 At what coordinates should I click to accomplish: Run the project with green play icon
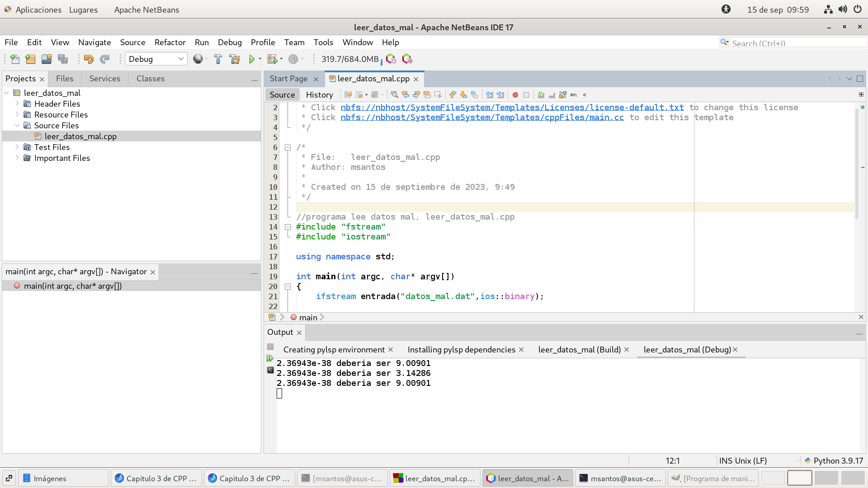click(x=252, y=59)
